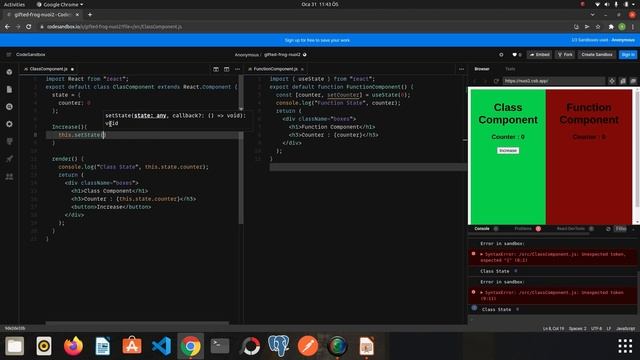Screen dimensions: 640x360
Task: Select the ClassComponent.js editor tab
Action: (x=49, y=69)
